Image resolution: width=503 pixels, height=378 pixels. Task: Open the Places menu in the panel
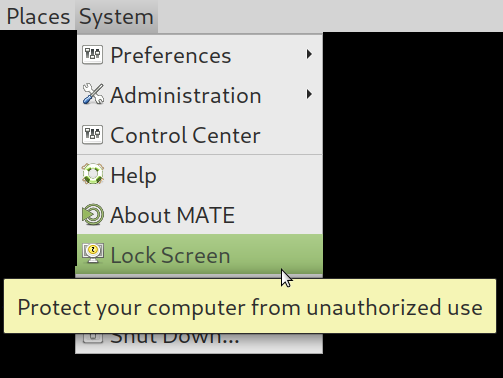tap(38, 16)
